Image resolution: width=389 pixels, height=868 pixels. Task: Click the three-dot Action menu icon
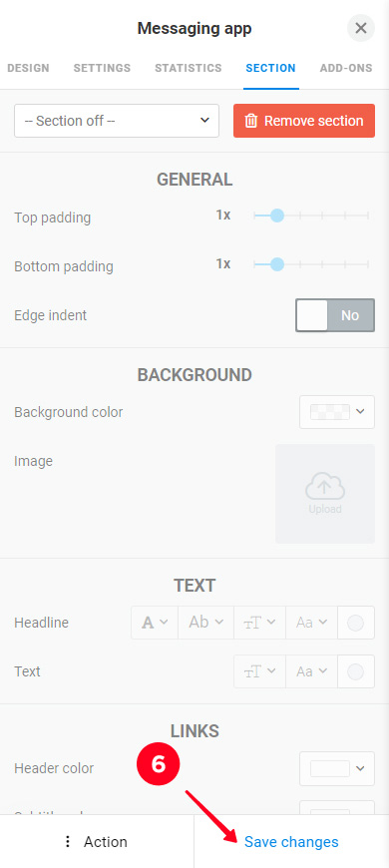click(x=68, y=841)
